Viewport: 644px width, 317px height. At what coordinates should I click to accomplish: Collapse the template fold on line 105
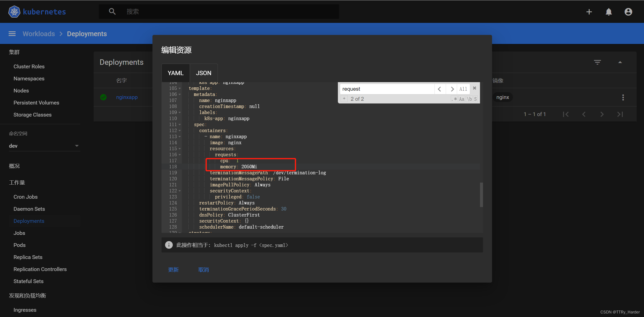tap(180, 88)
